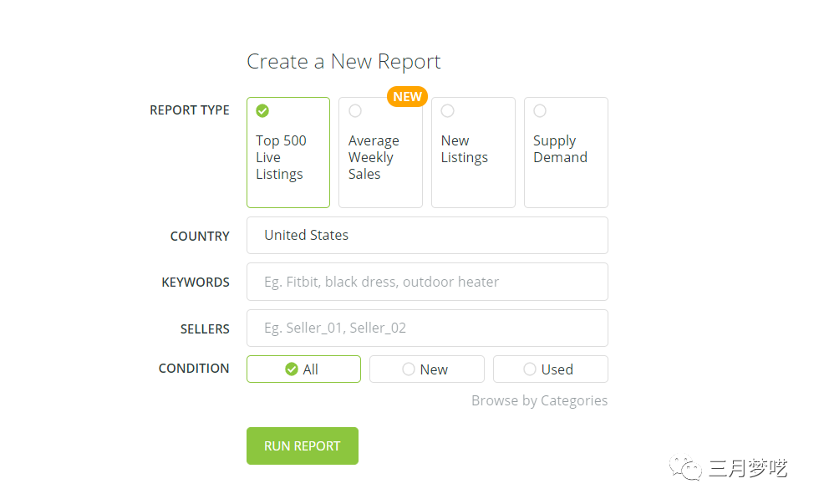Focus the Keywords input field
This screenshot has width=814, height=504.
pyautogui.click(x=427, y=282)
